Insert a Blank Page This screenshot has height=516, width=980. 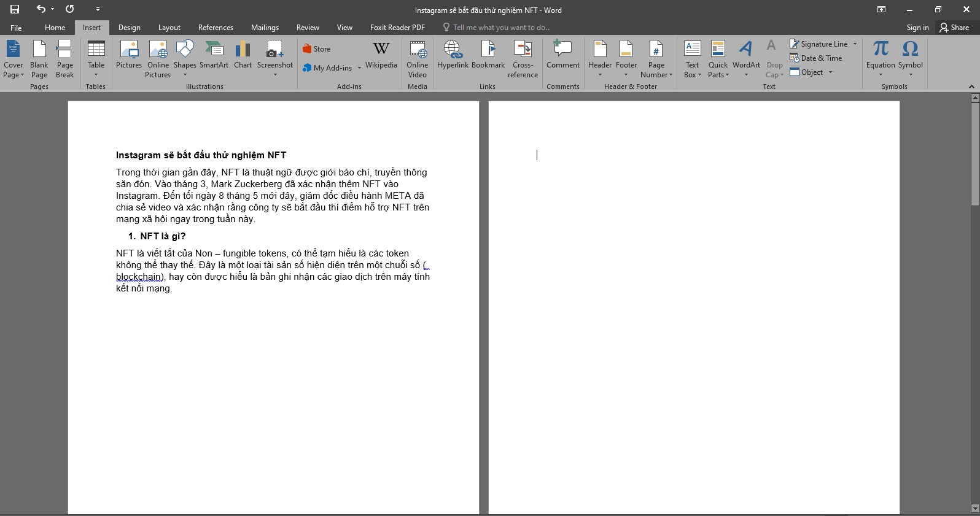39,60
